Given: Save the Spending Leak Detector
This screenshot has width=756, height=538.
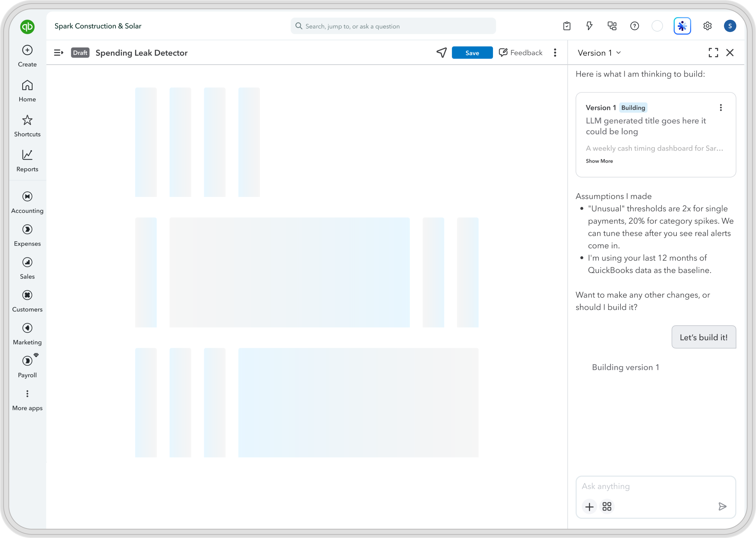Looking at the screenshot, I should click(x=472, y=53).
